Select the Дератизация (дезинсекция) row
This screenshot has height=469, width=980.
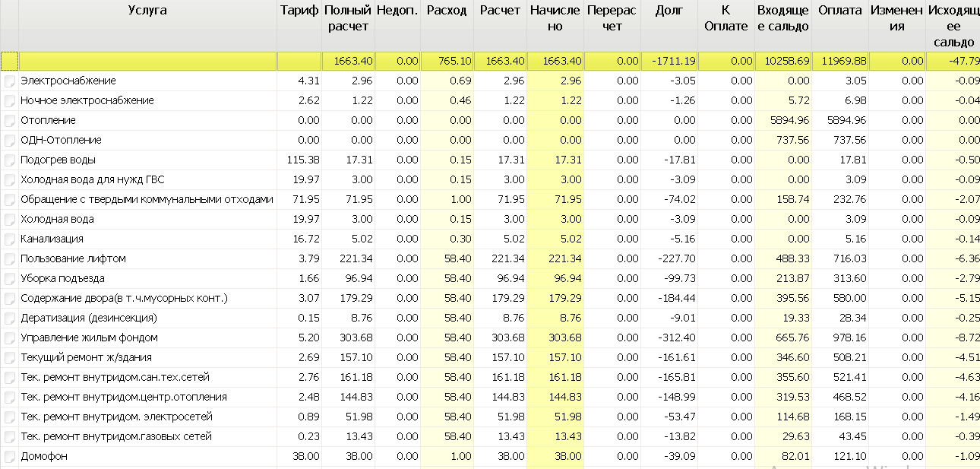490,318
